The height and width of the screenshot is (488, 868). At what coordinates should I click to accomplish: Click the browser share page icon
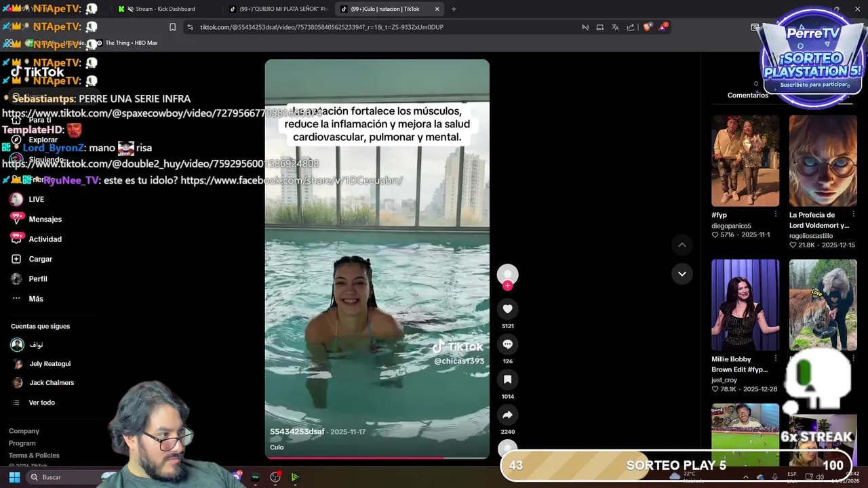(x=631, y=27)
